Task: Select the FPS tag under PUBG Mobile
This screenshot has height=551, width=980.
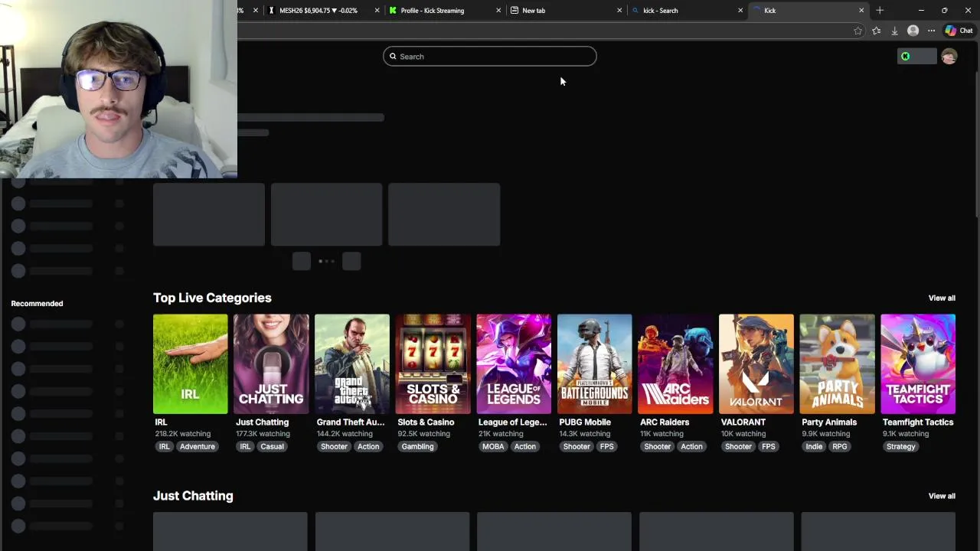Action: [x=606, y=446]
